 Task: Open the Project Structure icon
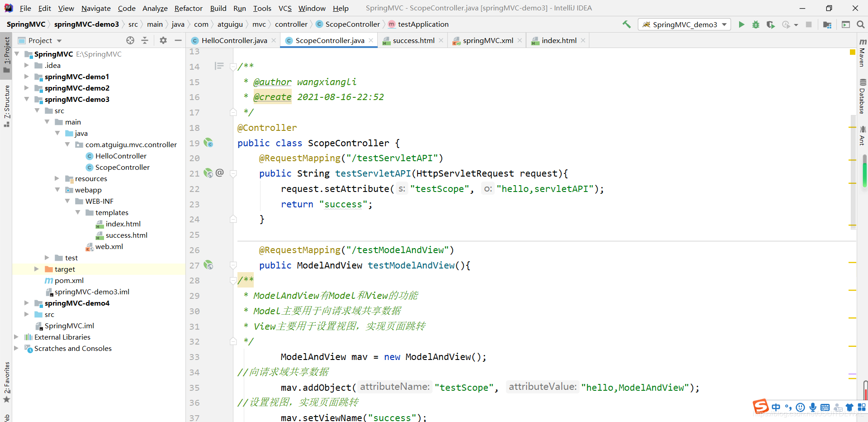tap(827, 24)
